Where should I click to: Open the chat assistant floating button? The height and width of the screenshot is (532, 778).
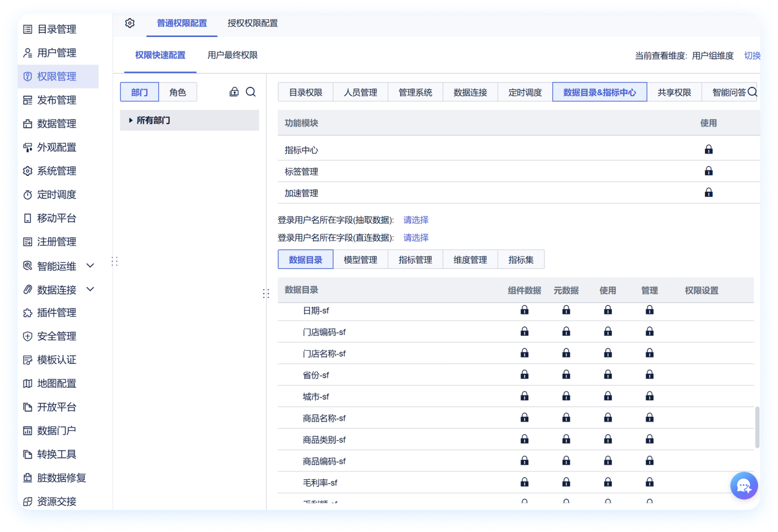click(x=744, y=486)
